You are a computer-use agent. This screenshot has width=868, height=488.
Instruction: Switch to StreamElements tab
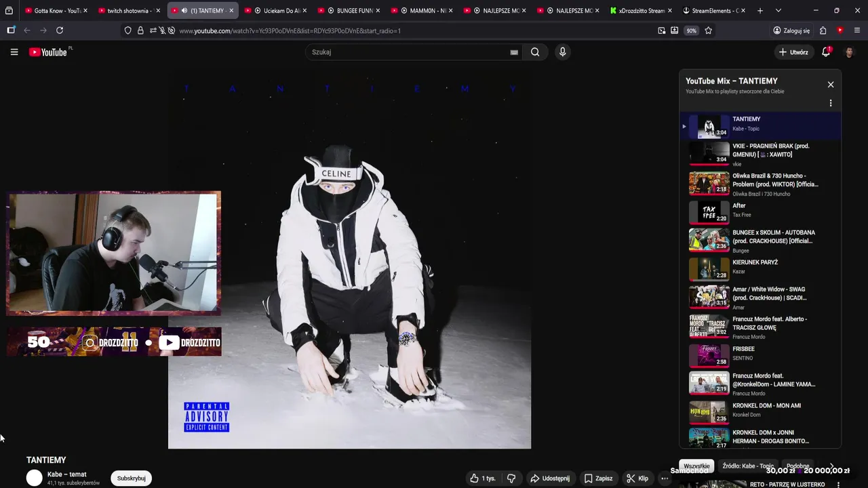pyautogui.click(x=714, y=11)
